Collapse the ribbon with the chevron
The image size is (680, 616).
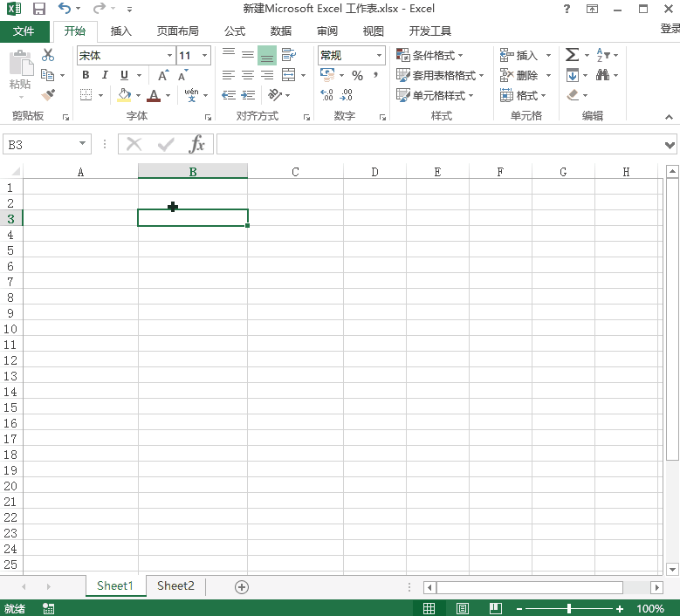pyautogui.click(x=670, y=117)
